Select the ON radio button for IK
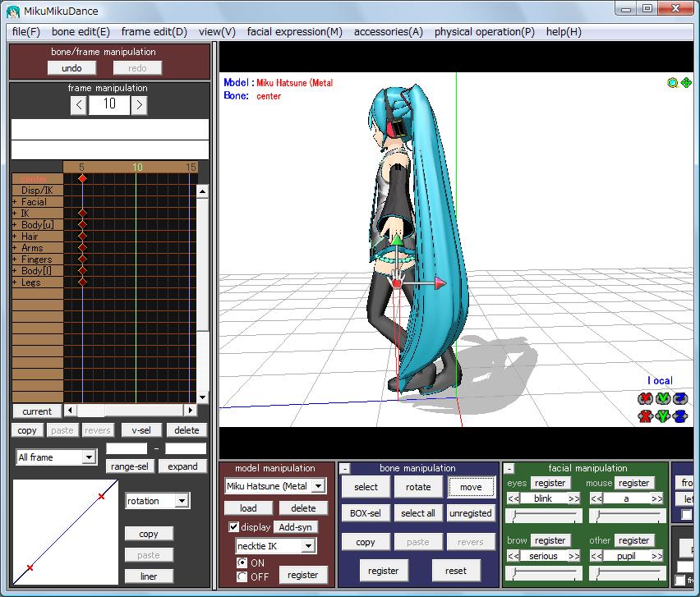The image size is (700, 597). (x=242, y=563)
